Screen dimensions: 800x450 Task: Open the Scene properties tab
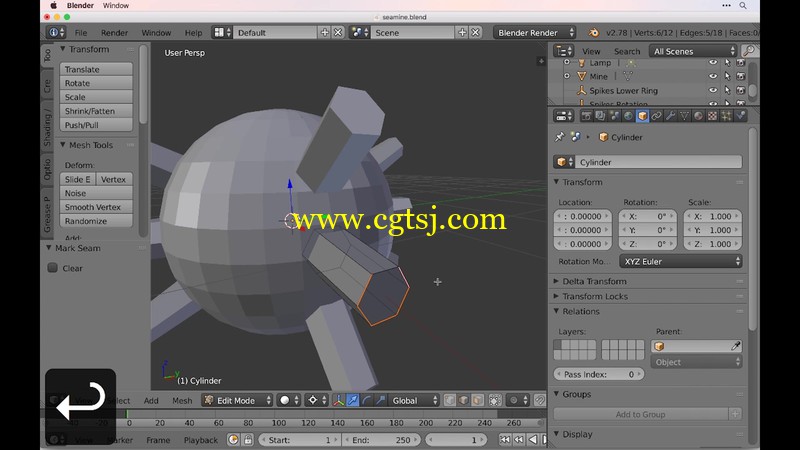pos(614,116)
